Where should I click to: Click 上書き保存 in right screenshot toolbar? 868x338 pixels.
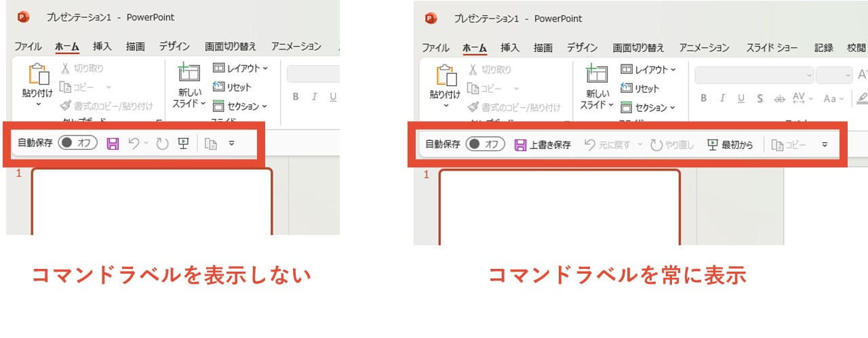542,145
